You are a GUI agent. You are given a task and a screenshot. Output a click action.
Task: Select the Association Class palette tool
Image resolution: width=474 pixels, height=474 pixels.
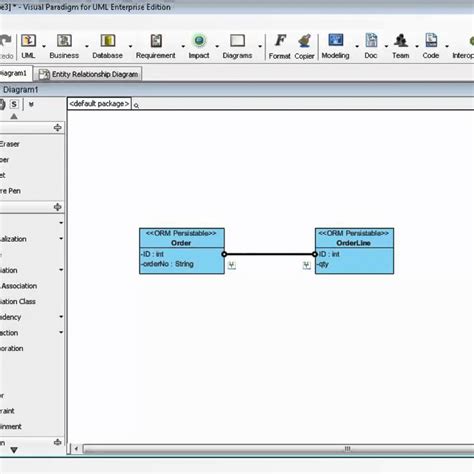18,301
